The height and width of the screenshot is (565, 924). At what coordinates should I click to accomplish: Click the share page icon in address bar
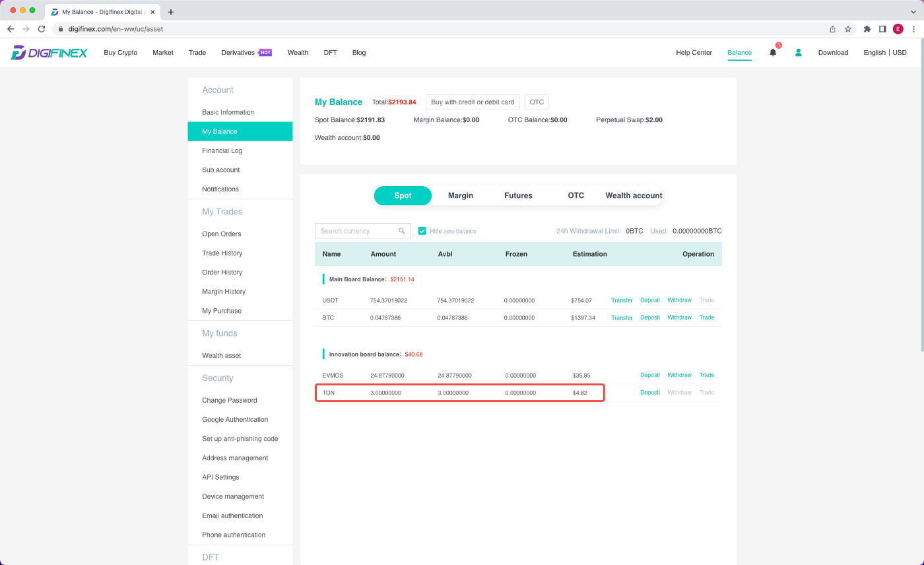coord(833,29)
